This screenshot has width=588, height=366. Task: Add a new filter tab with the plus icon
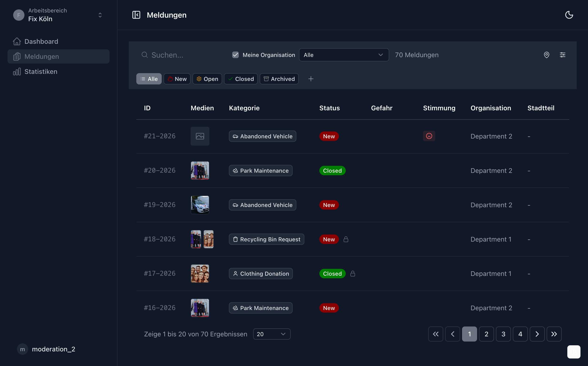[x=311, y=79]
